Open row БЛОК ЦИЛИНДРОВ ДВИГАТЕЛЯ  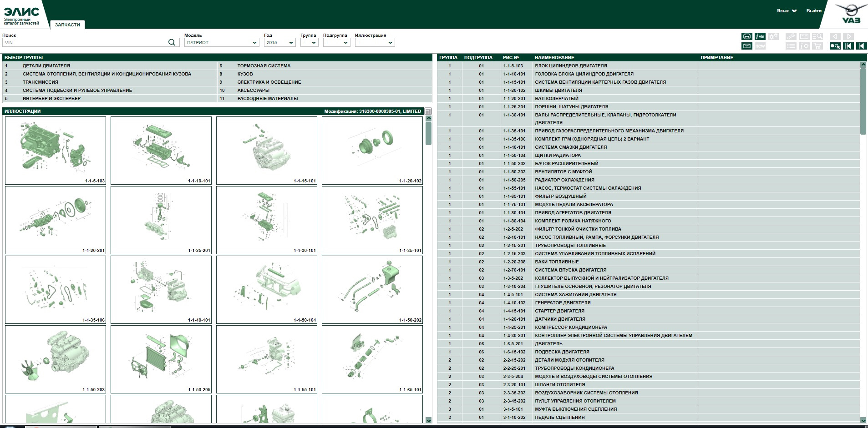pyautogui.click(x=649, y=66)
